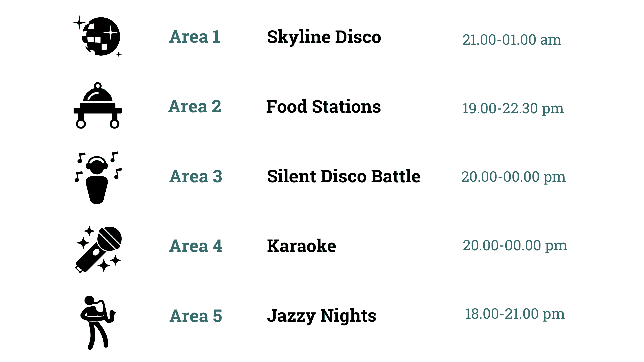This screenshot has height=362, width=644.
Task: Select the Food Stations title
Action: click(323, 107)
